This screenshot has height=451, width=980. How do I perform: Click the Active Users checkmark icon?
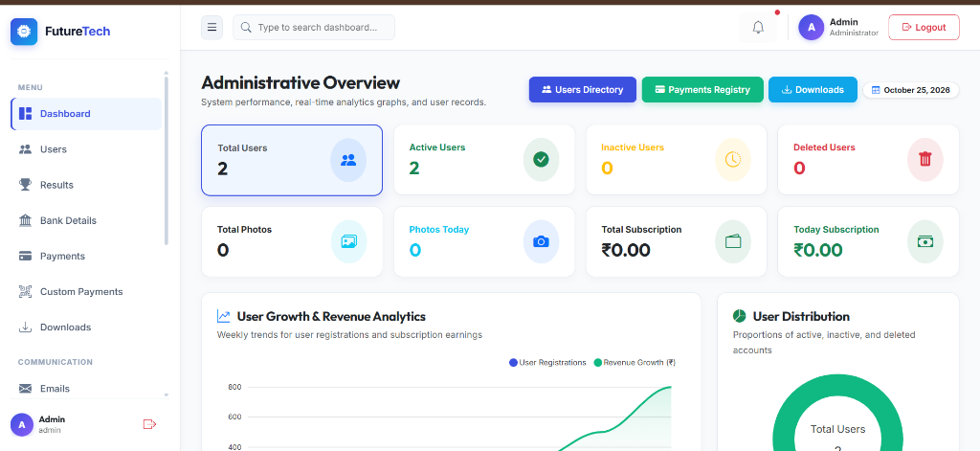pyautogui.click(x=542, y=160)
